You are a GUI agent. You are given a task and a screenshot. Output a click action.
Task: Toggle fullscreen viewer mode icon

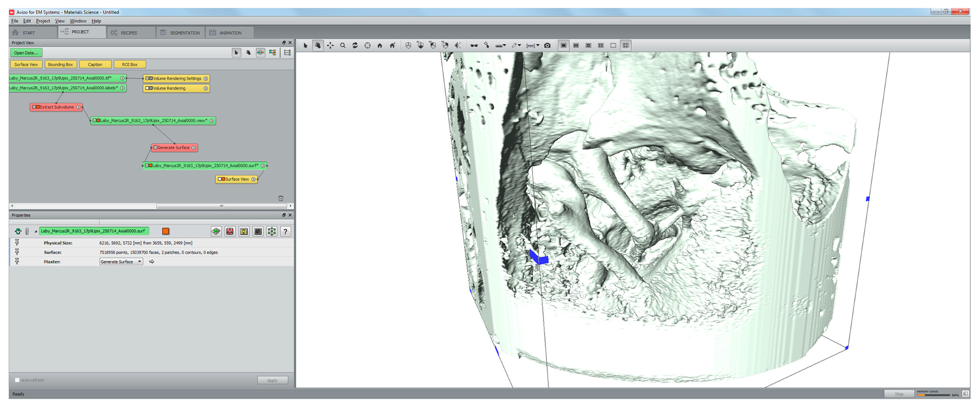(625, 46)
